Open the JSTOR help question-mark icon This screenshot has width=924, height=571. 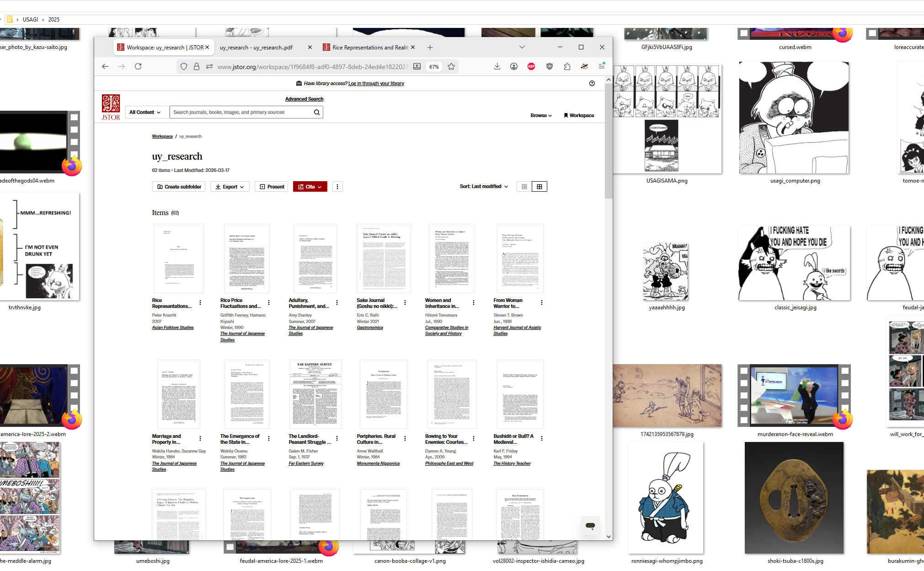(x=592, y=83)
